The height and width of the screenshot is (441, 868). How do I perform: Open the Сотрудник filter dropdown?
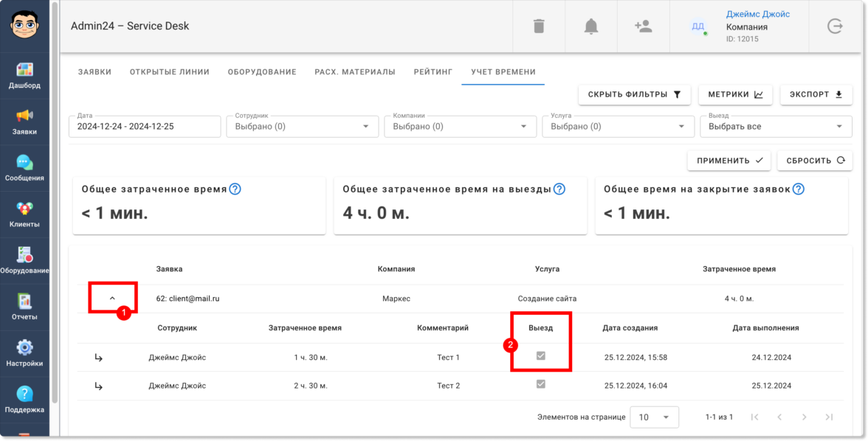tap(303, 127)
